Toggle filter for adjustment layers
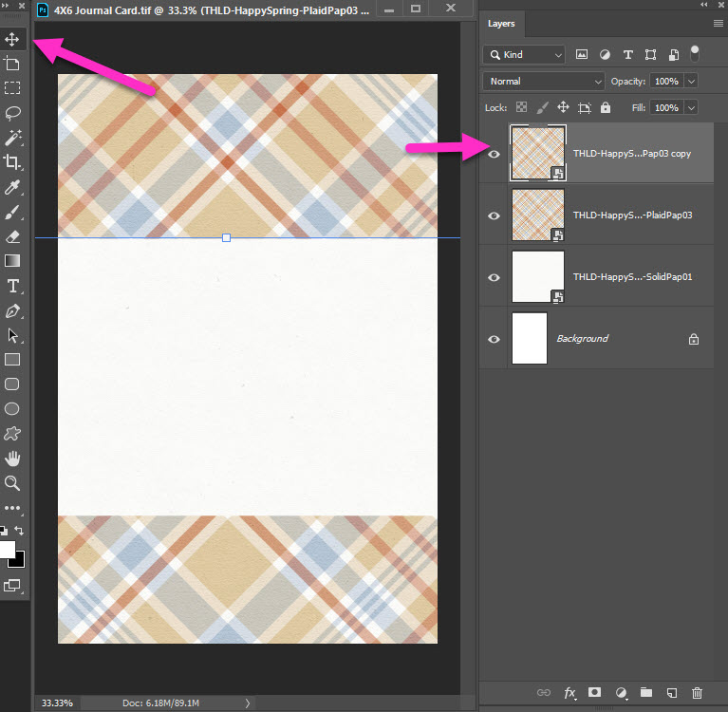The image size is (728, 712). [605, 54]
